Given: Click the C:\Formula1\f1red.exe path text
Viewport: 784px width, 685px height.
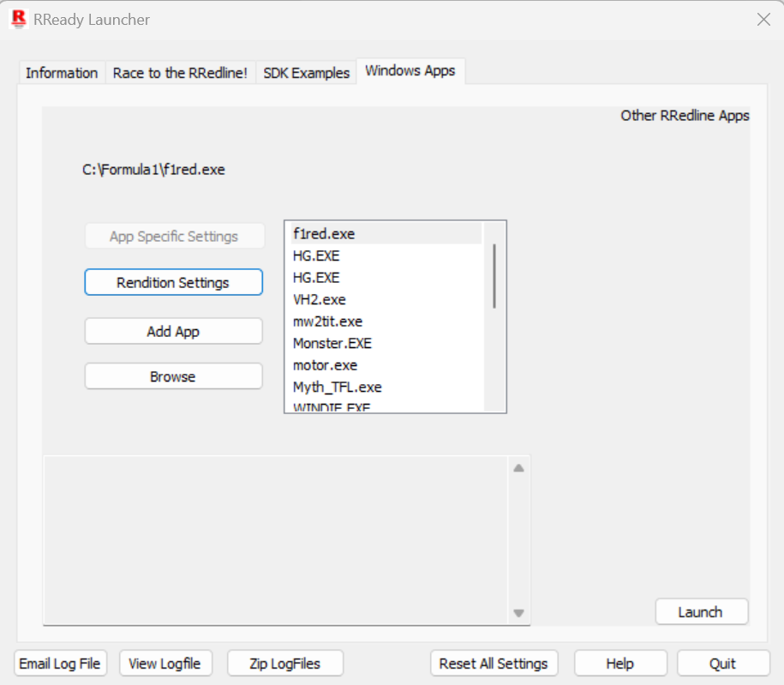Looking at the screenshot, I should click(x=153, y=170).
